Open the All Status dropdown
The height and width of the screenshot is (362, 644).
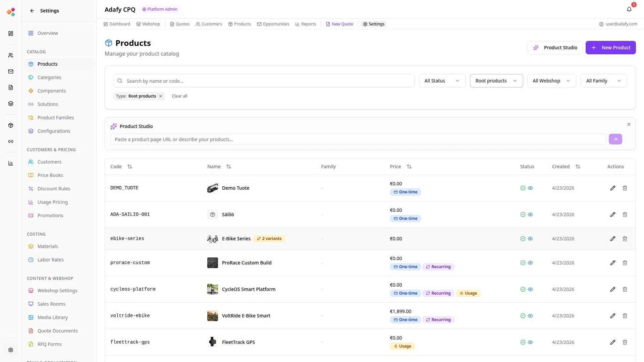pyautogui.click(x=442, y=81)
